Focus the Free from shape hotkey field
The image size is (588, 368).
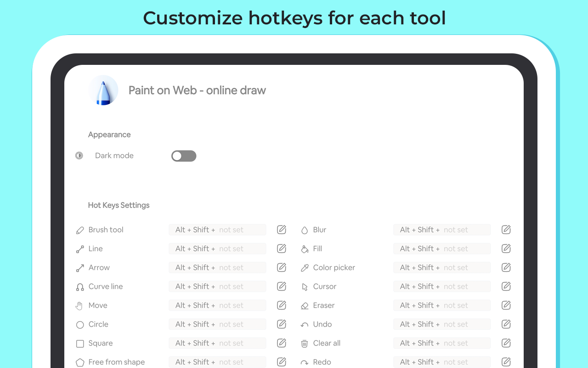click(217, 362)
